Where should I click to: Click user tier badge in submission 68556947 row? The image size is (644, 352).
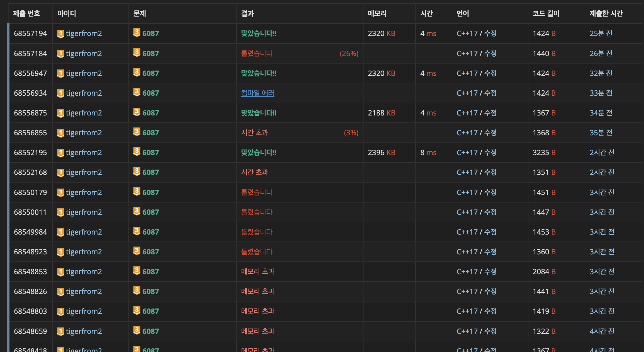coord(61,74)
